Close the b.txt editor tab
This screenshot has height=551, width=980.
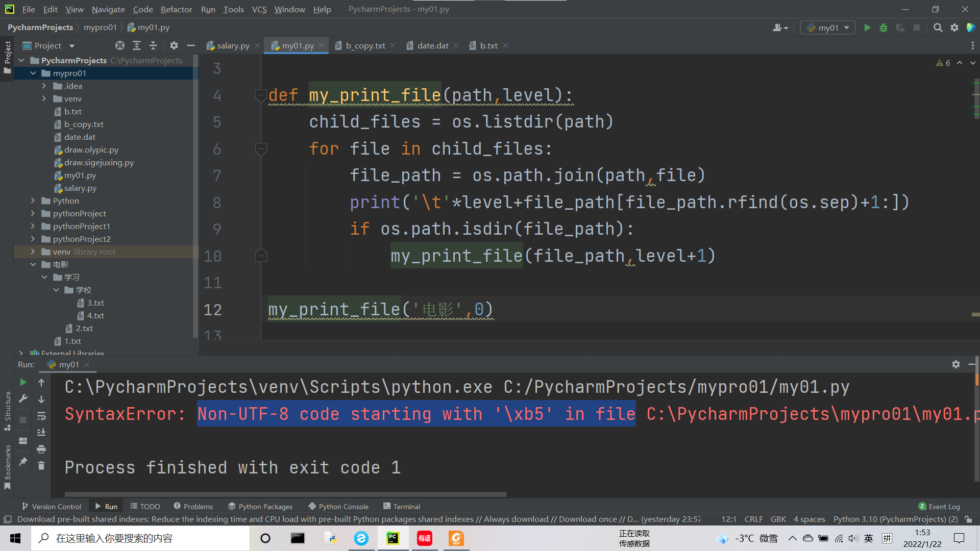(x=505, y=45)
